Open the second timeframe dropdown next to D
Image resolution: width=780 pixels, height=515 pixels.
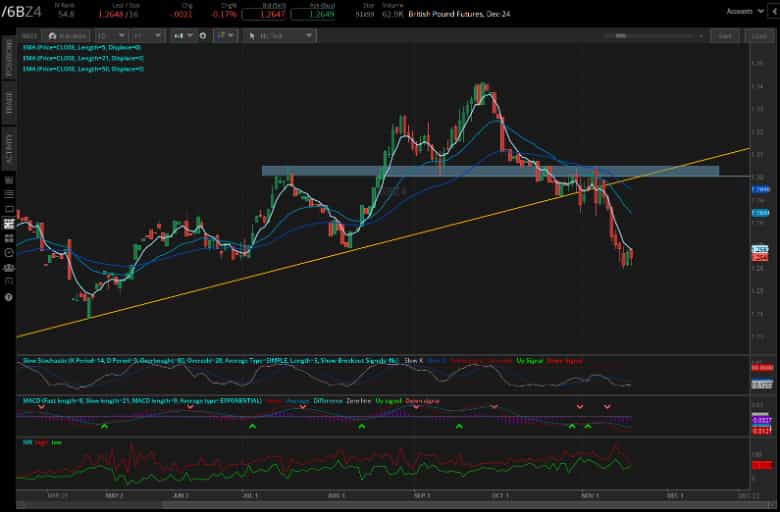[x=147, y=36]
